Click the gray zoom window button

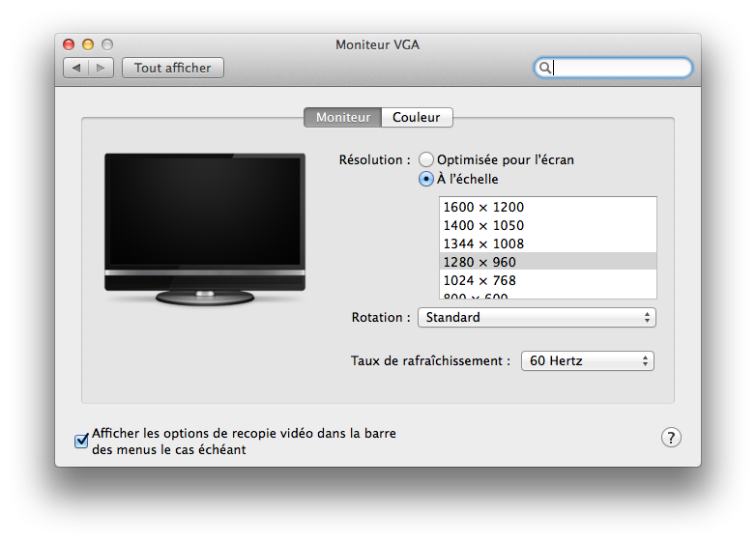click(107, 44)
